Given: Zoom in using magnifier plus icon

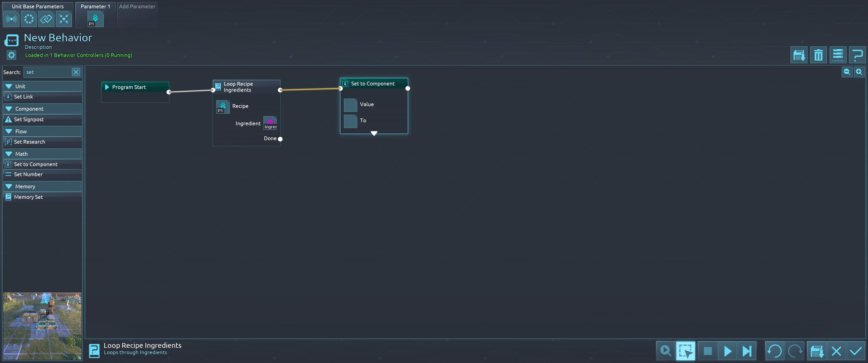Looking at the screenshot, I should (x=859, y=72).
